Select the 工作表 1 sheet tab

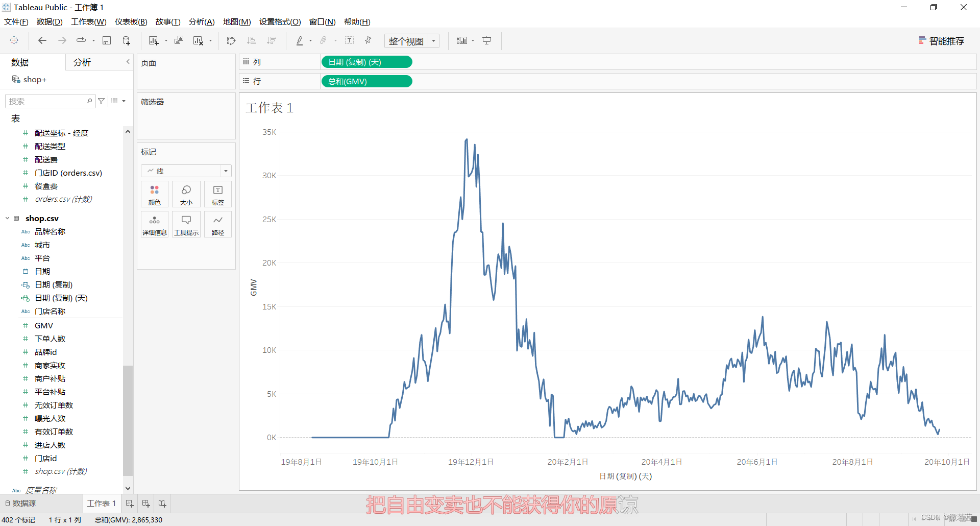[x=102, y=504]
